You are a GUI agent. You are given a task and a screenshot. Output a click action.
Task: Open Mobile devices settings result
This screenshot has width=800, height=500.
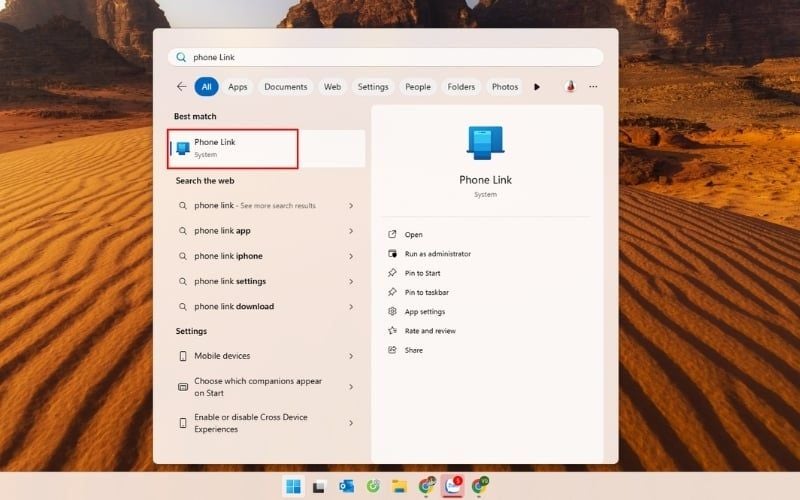266,356
